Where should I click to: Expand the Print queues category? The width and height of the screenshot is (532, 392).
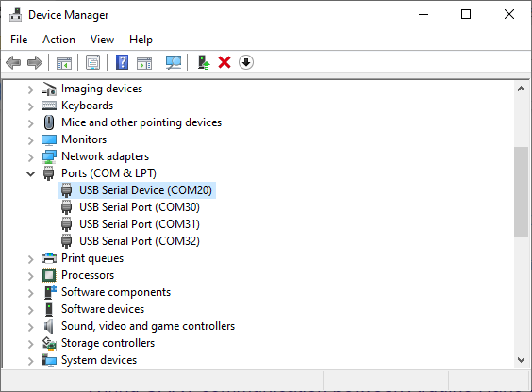click(30, 259)
